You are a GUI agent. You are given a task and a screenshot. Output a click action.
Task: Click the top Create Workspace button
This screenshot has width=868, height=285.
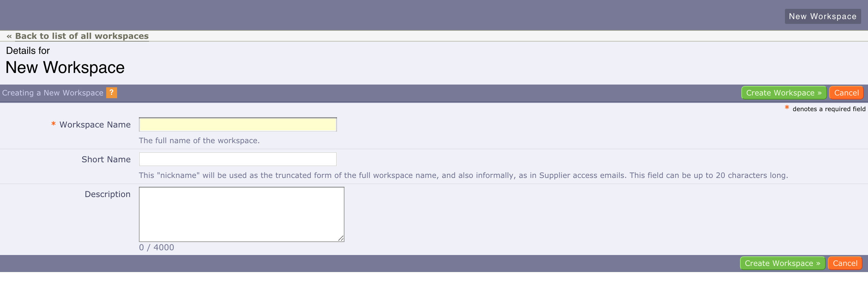pos(784,93)
